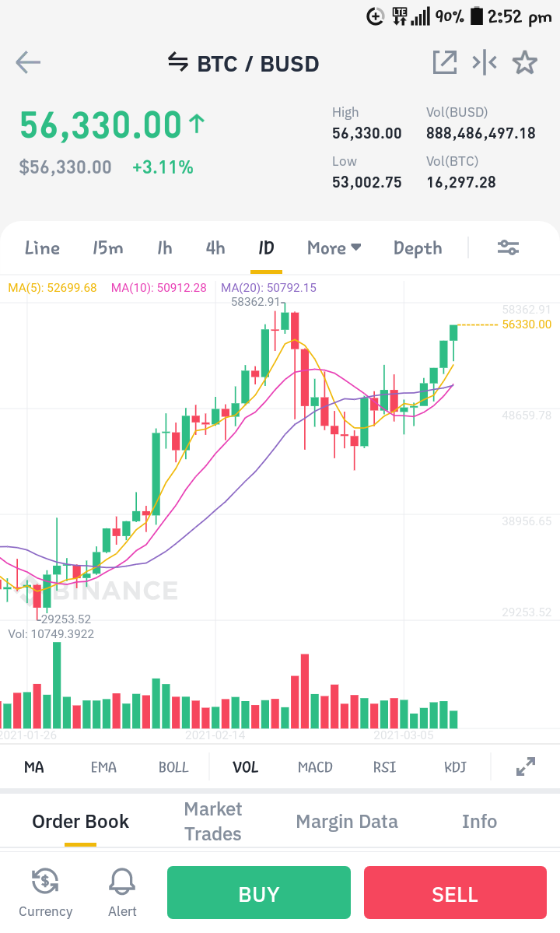Switch to the 4h timeframe
Screen dimensions: 560x933
coord(215,247)
